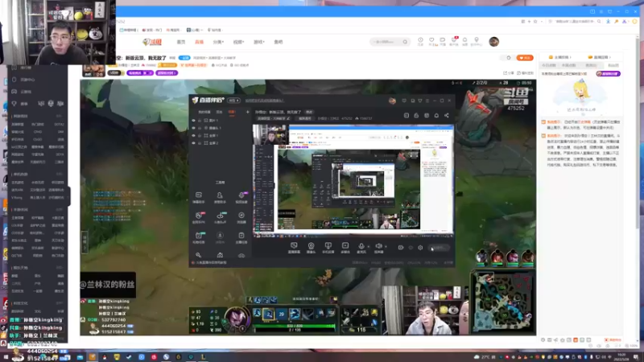Screen dimensions: 644x362
Task: Switch to the 主播投稿 tab in right panel
Action: click(x=560, y=57)
